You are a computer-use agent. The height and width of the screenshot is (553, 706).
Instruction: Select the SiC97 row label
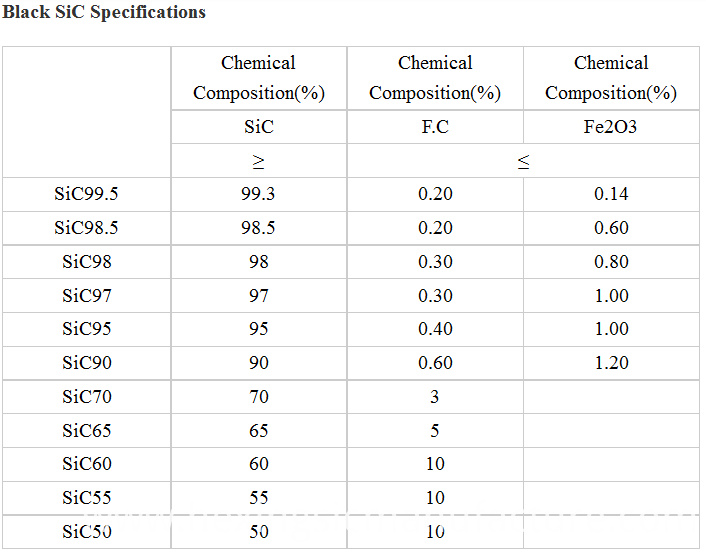tap(87, 296)
